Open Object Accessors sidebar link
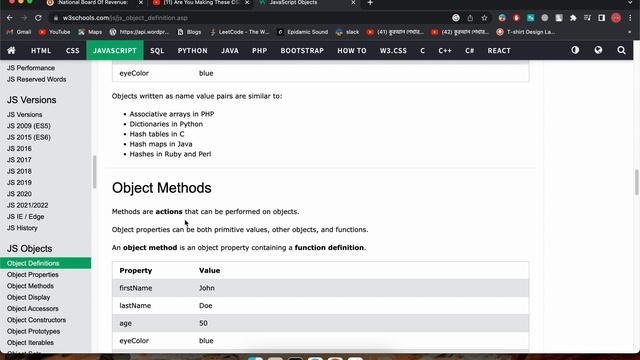This screenshot has height=360, width=640. [33, 309]
